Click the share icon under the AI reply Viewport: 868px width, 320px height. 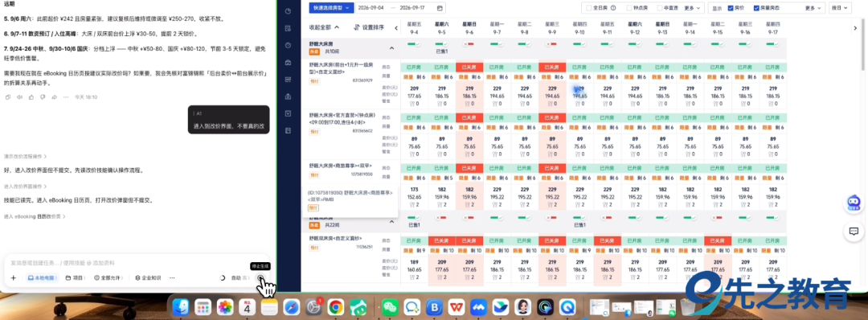pyautogui.click(x=55, y=97)
